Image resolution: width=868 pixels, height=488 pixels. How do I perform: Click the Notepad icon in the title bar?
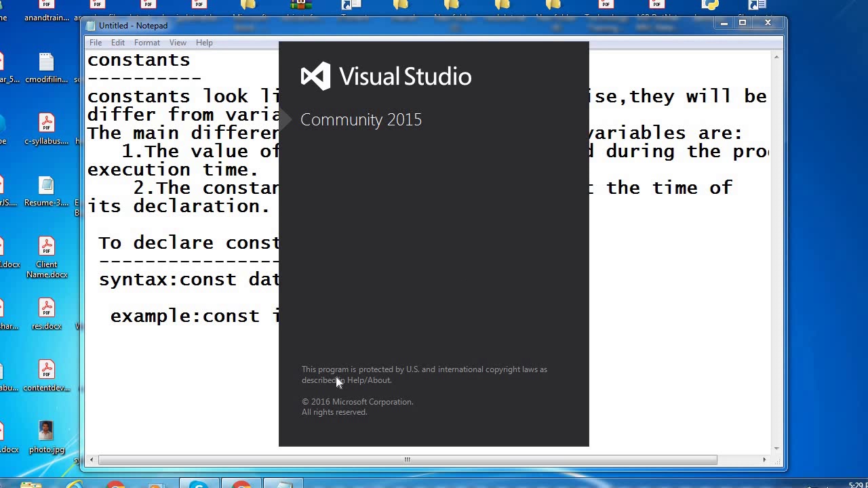tap(92, 26)
